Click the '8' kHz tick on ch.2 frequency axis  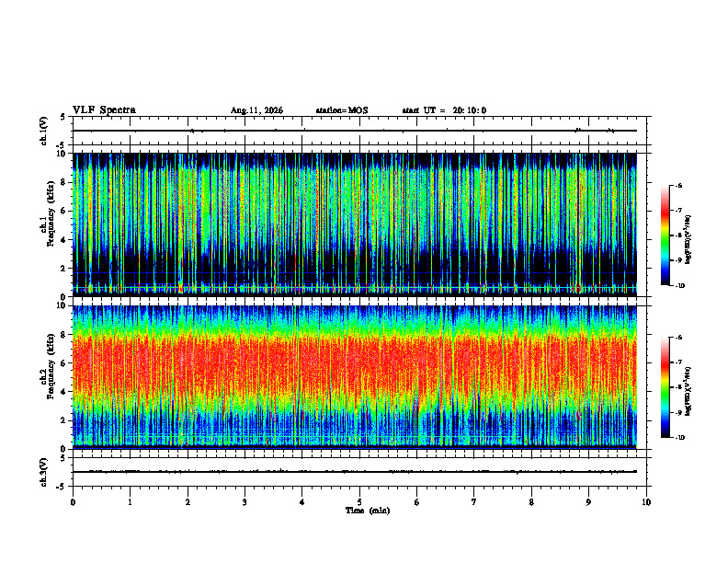(x=65, y=335)
